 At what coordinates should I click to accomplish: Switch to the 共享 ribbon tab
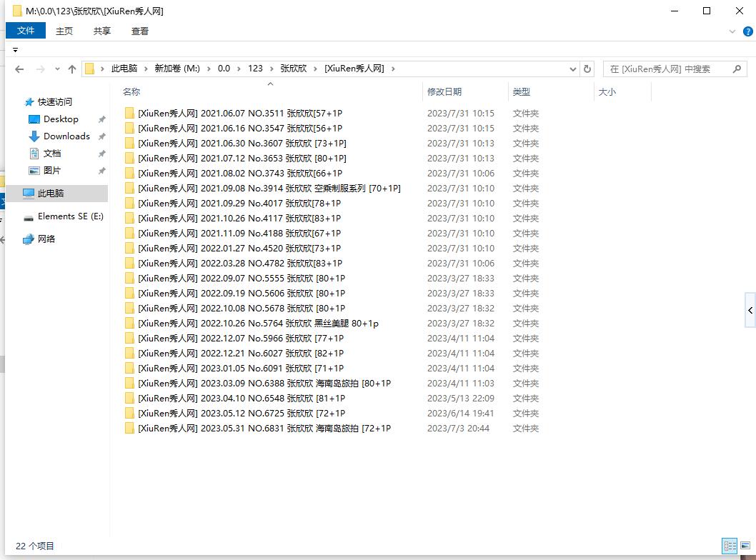tap(101, 31)
